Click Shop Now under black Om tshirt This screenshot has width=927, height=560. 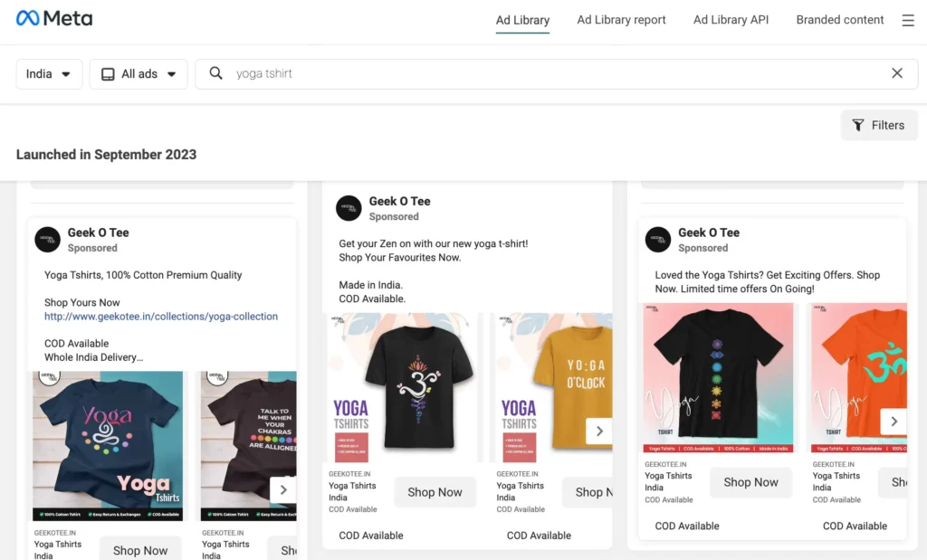[435, 492]
